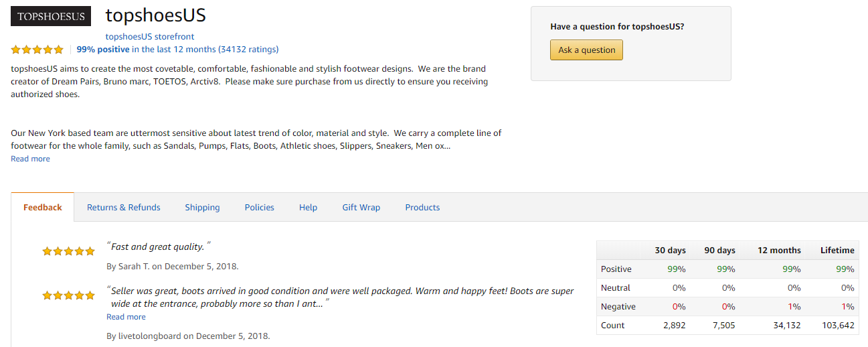
Task: Switch to Returns & Refunds tab
Action: coord(124,207)
